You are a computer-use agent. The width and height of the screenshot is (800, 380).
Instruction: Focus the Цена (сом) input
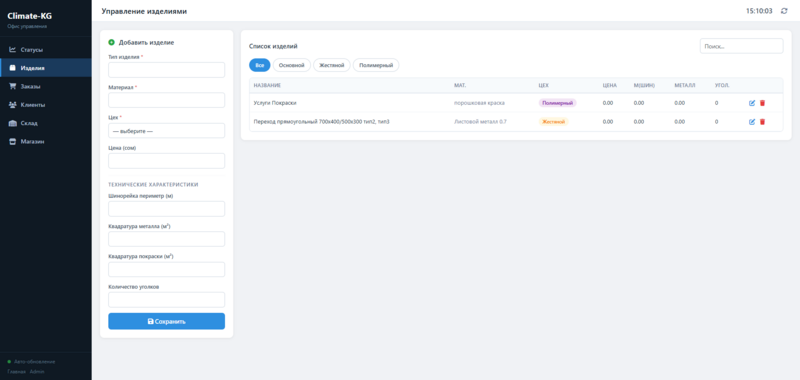pyautogui.click(x=166, y=161)
